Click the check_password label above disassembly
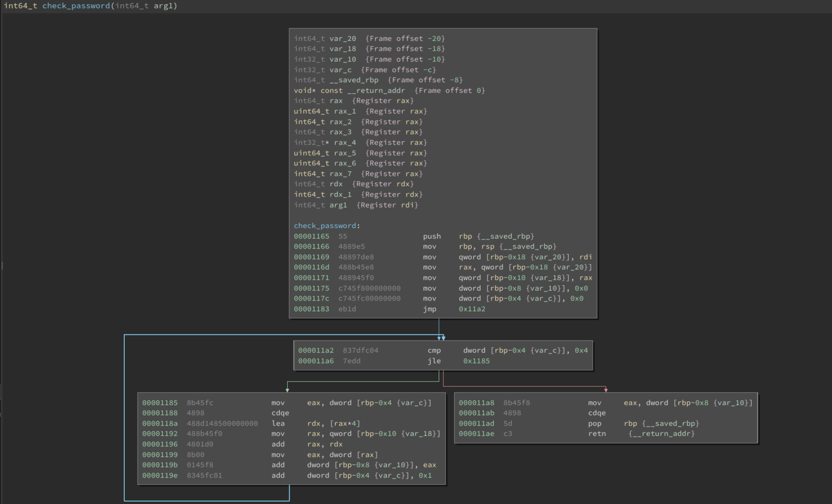The height and width of the screenshot is (504, 832). [325, 226]
